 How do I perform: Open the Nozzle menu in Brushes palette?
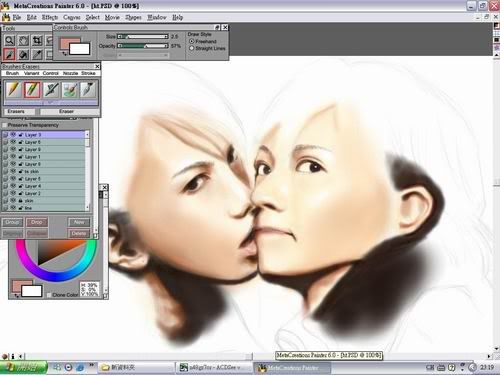point(70,73)
